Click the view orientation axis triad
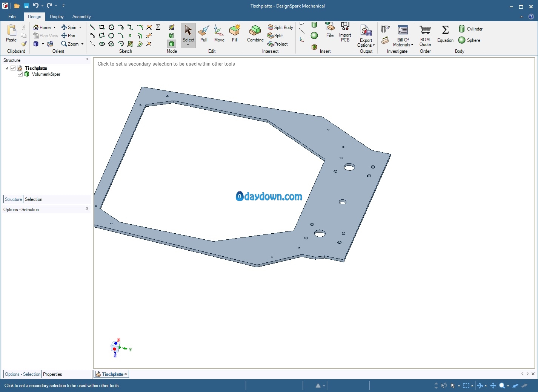The height and width of the screenshot is (392, 538). 120,348
